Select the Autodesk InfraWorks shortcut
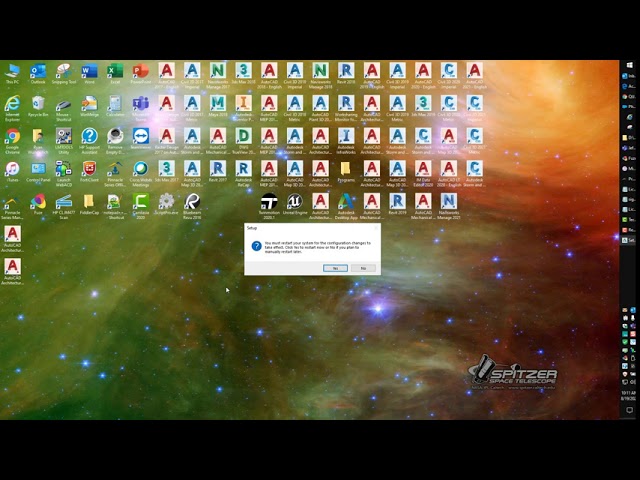Screen dimensions: 640x480 click(x=346, y=141)
